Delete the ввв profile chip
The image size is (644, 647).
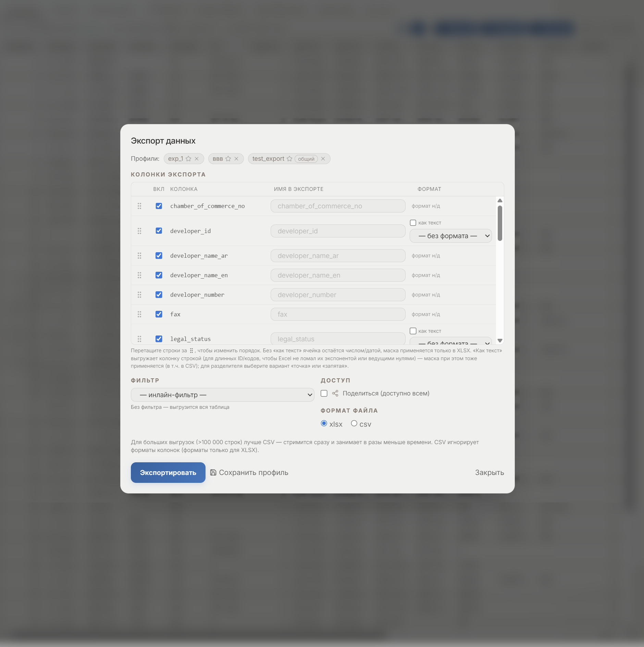coord(236,159)
